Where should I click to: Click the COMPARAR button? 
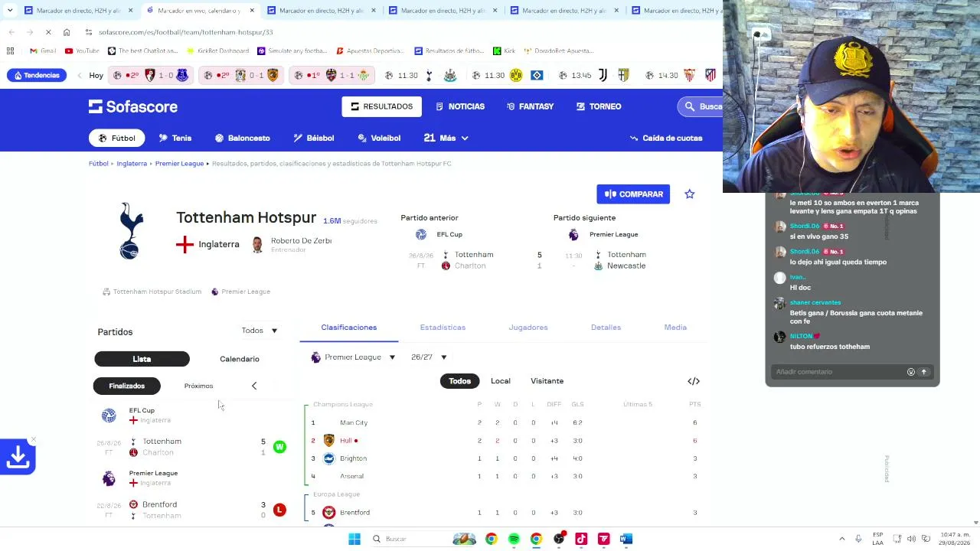click(x=634, y=194)
